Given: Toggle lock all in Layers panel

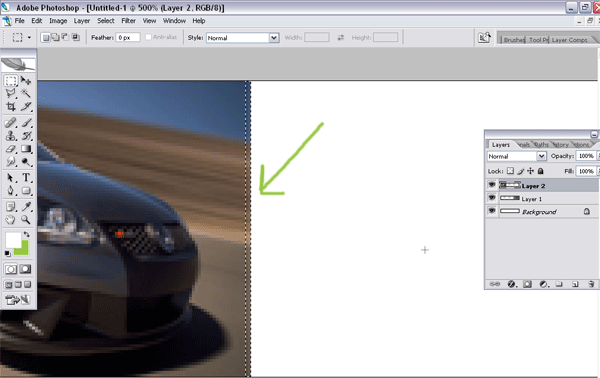Looking at the screenshot, I should coord(540,171).
